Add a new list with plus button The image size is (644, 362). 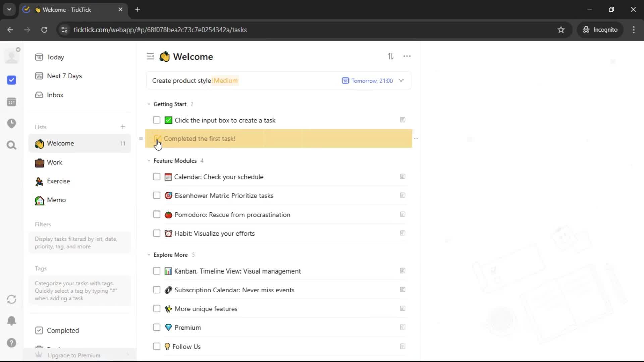(x=123, y=127)
